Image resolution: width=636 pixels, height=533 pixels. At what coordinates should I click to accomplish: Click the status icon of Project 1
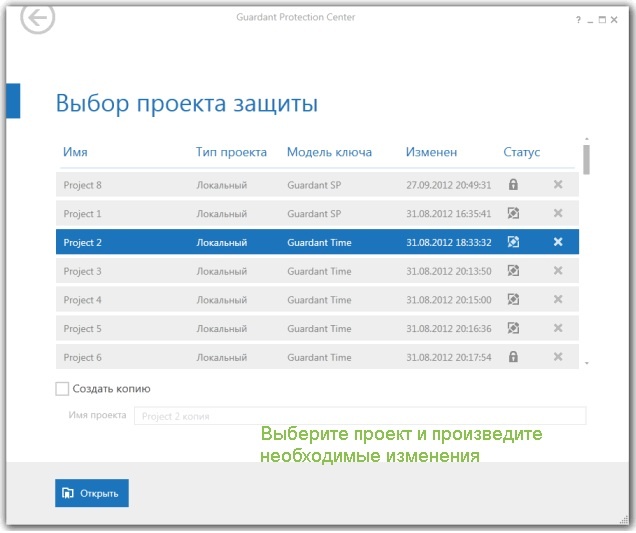click(x=513, y=214)
